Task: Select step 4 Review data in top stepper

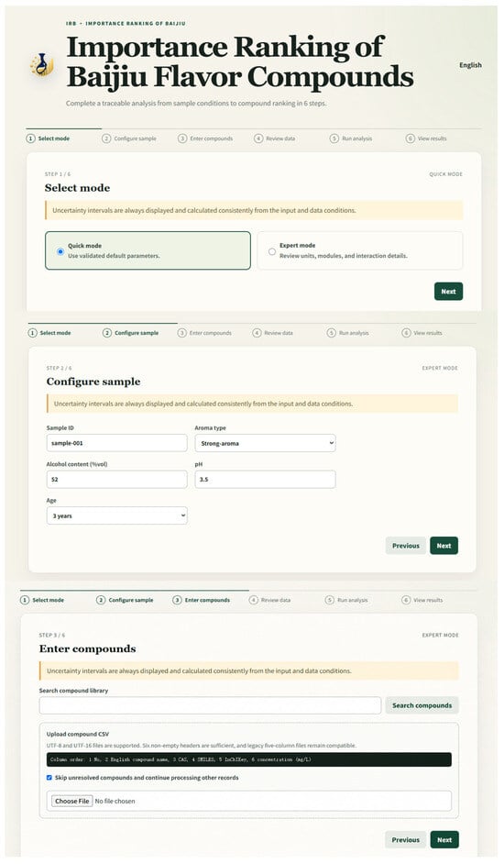Action: point(274,138)
